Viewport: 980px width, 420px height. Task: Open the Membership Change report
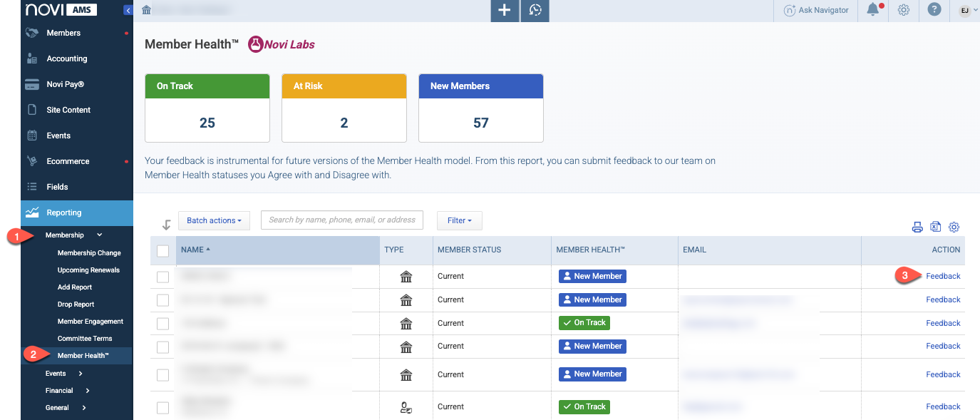[89, 253]
